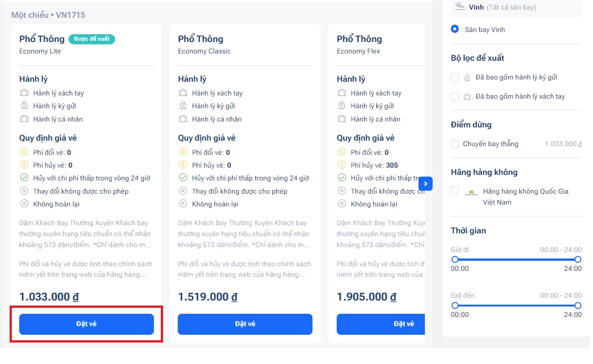Image resolution: width=593 pixels, height=364 pixels.
Task: Click the change fee coin icon in Economy Lite
Action: pyautogui.click(x=24, y=152)
